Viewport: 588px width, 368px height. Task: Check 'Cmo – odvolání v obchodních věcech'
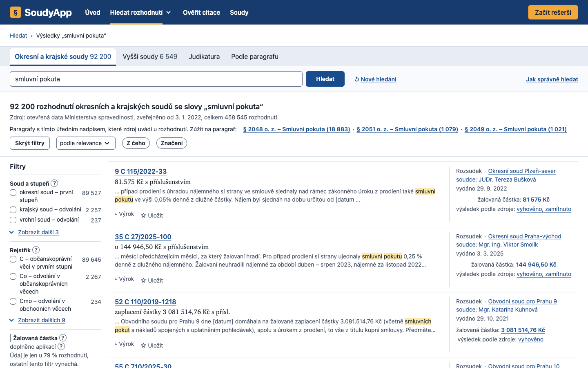(x=13, y=301)
